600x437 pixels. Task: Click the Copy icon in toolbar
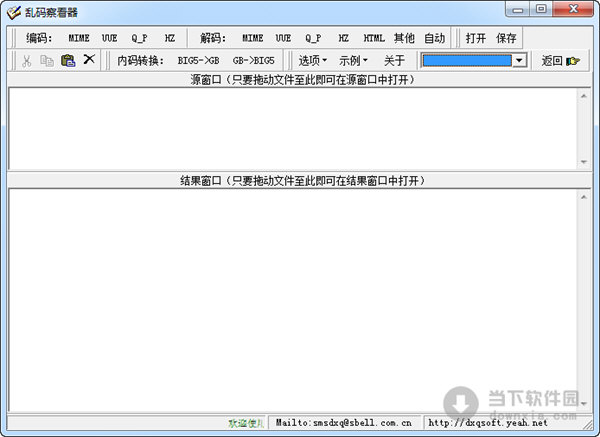(x=47, y=61)
